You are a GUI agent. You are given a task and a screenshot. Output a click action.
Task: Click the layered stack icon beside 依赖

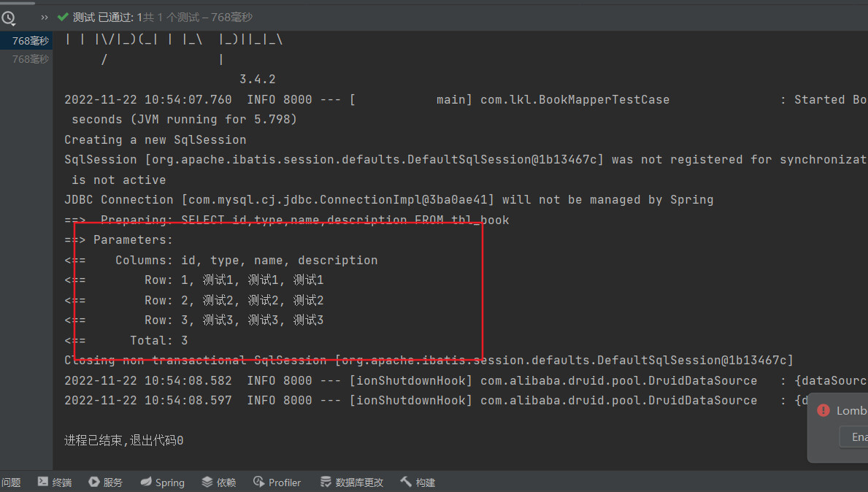[x=207, y=482]
